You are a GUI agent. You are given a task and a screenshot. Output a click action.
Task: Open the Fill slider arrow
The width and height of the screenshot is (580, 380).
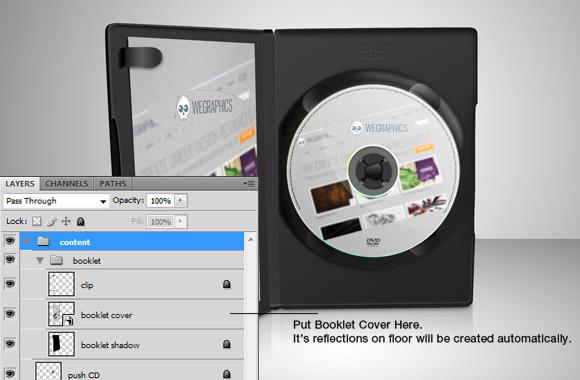(181, 221)
